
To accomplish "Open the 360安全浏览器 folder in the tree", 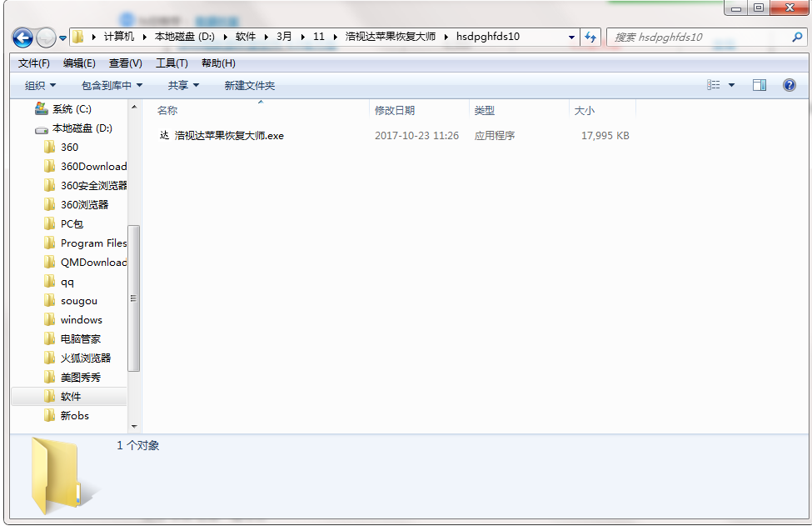I will tap(86, 186).
